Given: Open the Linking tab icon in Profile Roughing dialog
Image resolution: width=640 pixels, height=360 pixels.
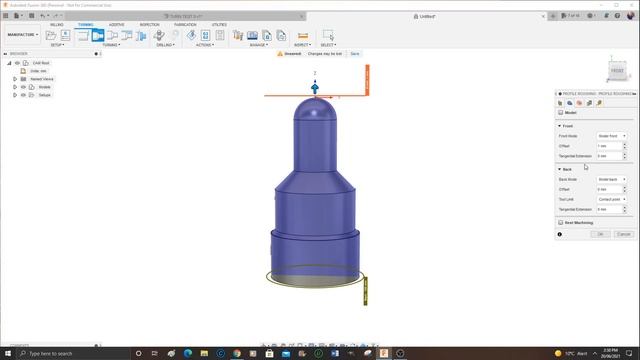Looking at the screenshot, I should coord(599,103).
